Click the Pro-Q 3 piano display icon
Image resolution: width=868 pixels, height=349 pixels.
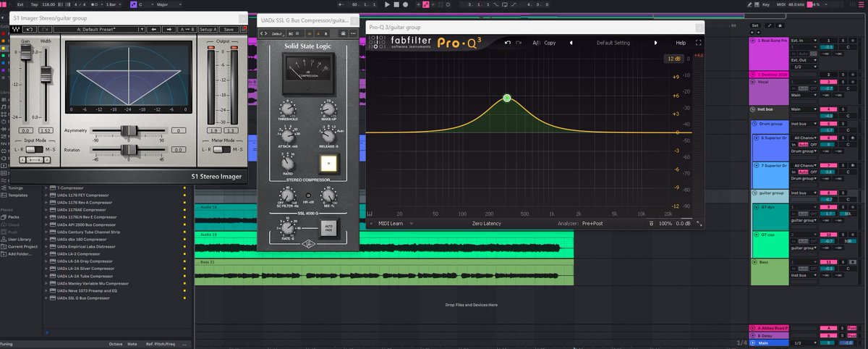point(370,214)
